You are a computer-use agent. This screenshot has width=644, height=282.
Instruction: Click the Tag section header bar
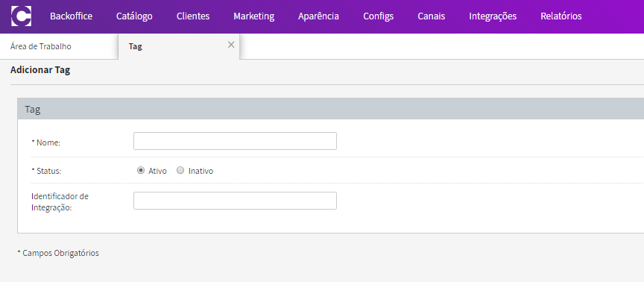(331, 109)
